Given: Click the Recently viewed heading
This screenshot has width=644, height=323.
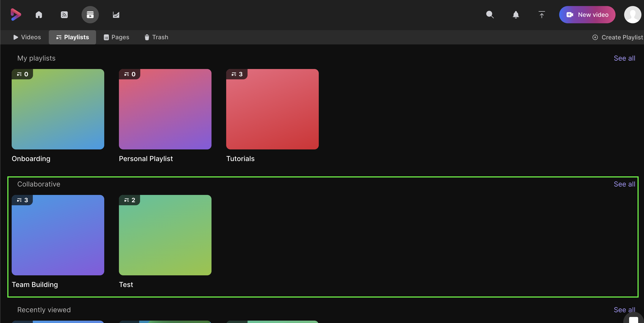Looking at the screenshot, I should click(44, 310).
